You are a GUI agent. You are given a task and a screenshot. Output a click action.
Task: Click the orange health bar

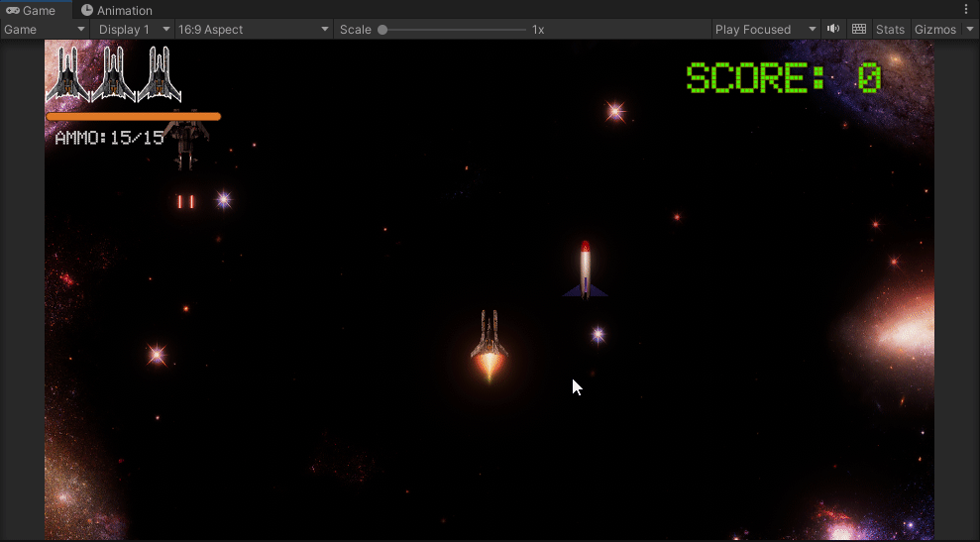pyautogui.click(x=133, y=116)
